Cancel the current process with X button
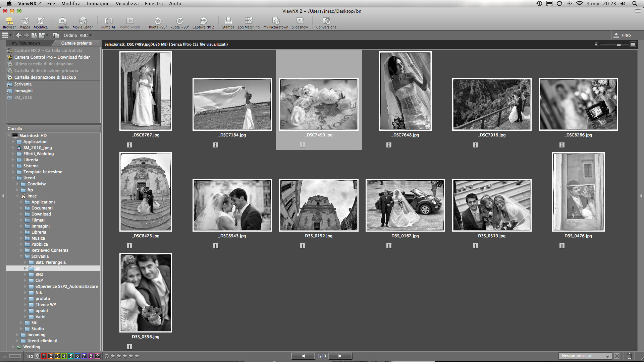This screenshot has height=362, width=644. [617, 356]
